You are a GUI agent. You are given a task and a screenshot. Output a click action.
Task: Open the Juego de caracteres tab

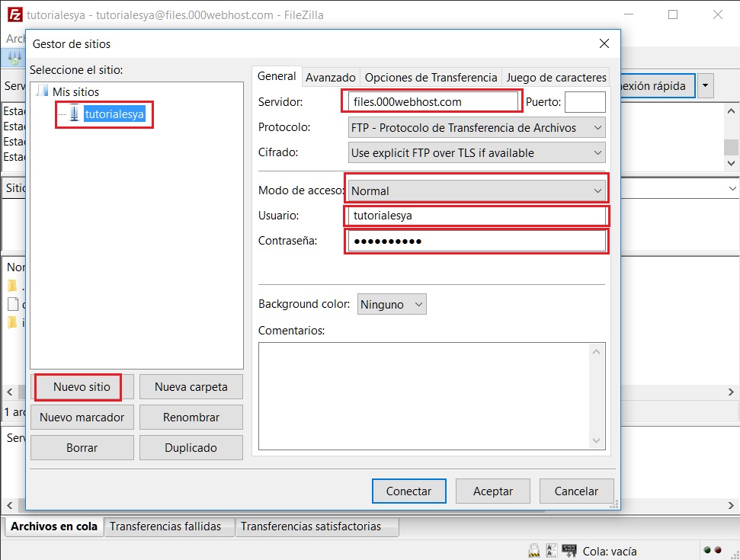tap(556, 78)
